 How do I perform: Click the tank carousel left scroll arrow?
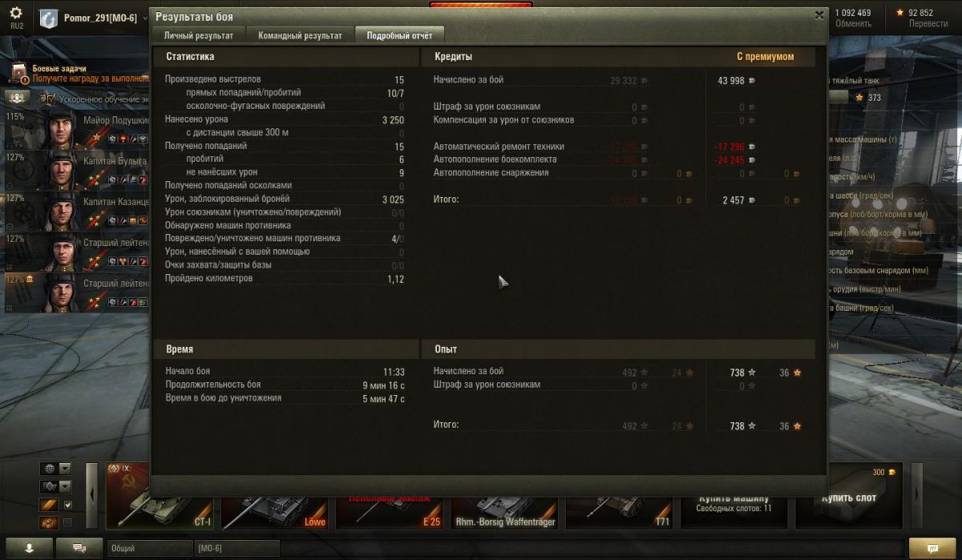coord(92,497)
